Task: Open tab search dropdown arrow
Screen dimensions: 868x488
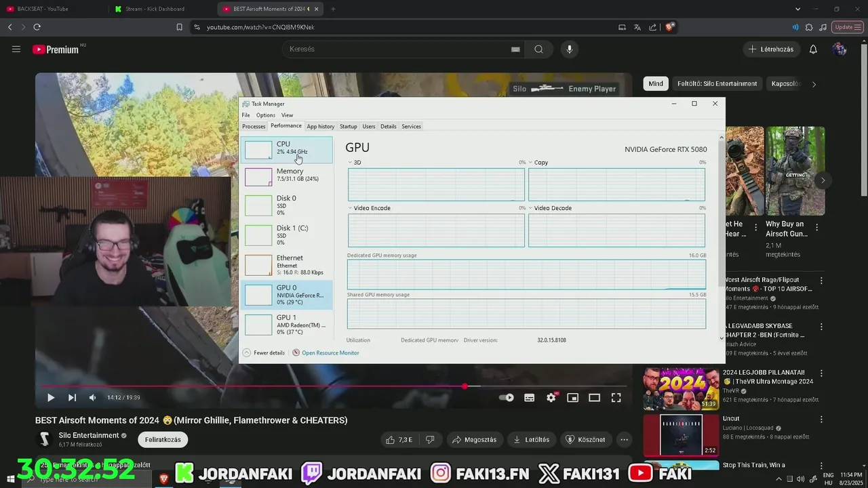Action: point(797,9)
